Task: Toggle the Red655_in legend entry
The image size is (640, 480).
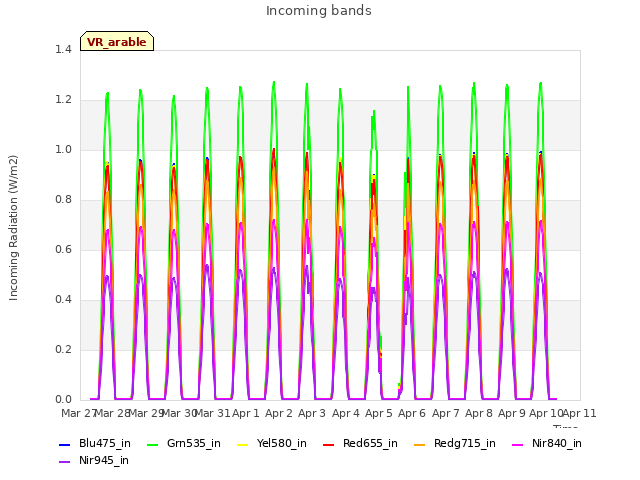Action: coord(360,444)
